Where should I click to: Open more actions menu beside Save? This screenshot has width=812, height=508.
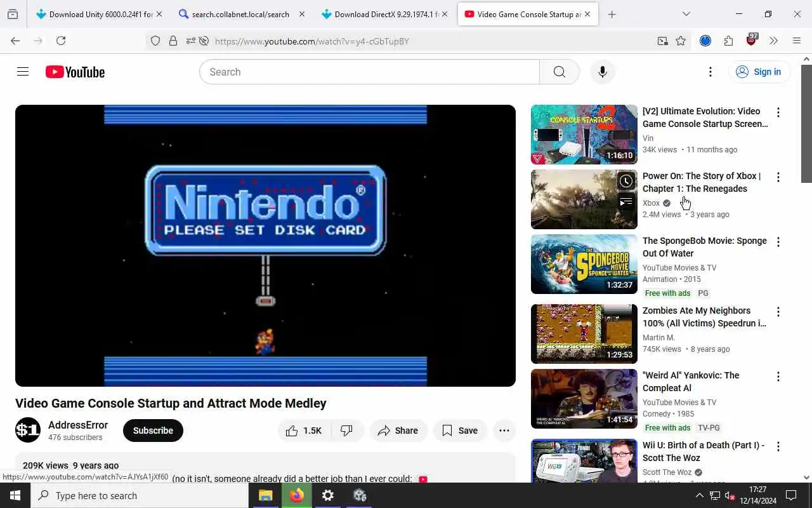tap(504, 431)
